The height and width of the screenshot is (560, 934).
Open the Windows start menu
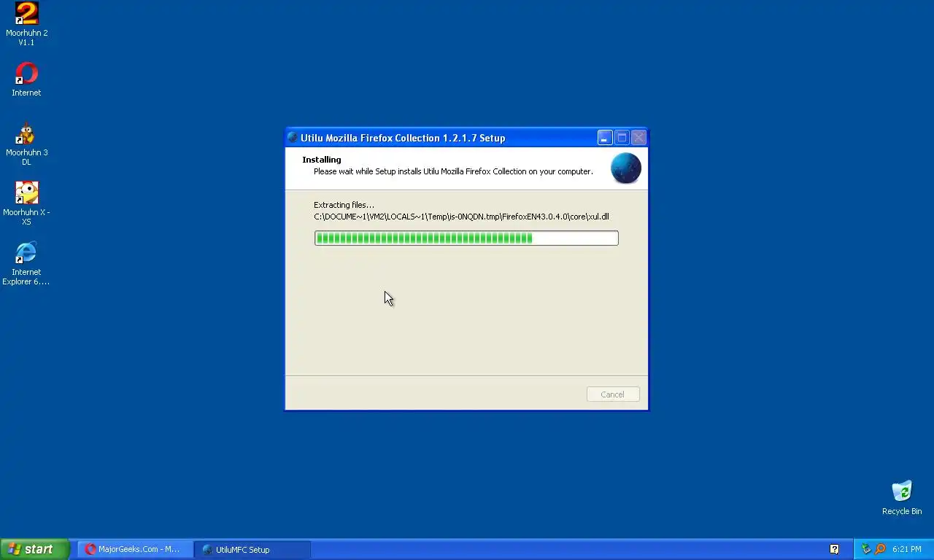coord(35,549)
